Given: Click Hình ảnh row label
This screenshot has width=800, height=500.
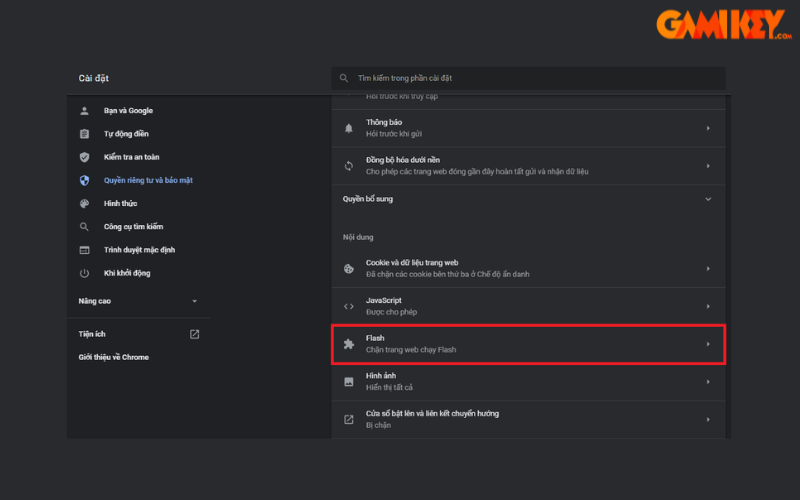Looking at the screenshot, I should pos(381,376).
